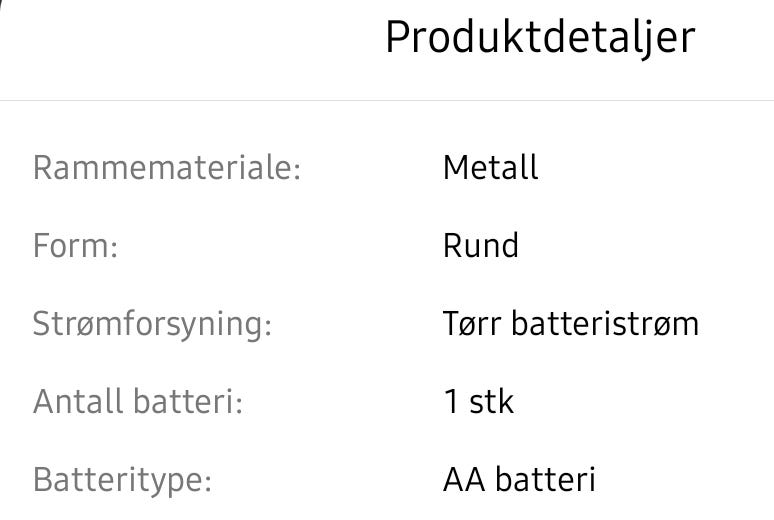Click the digit 1 in battery count value

pyautogui.click(x=450, y=402)
